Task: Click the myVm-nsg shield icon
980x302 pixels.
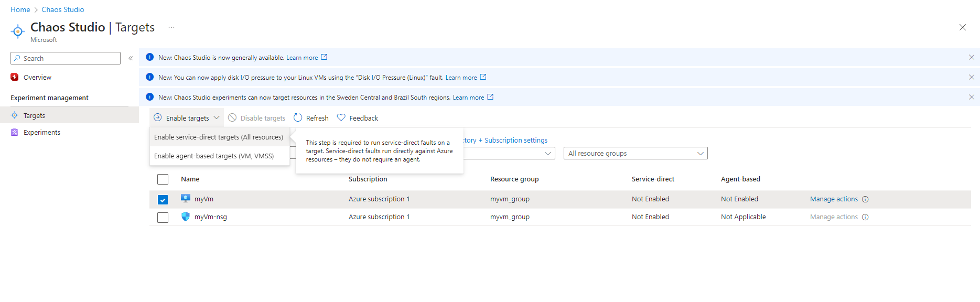Action: point(186,217)
